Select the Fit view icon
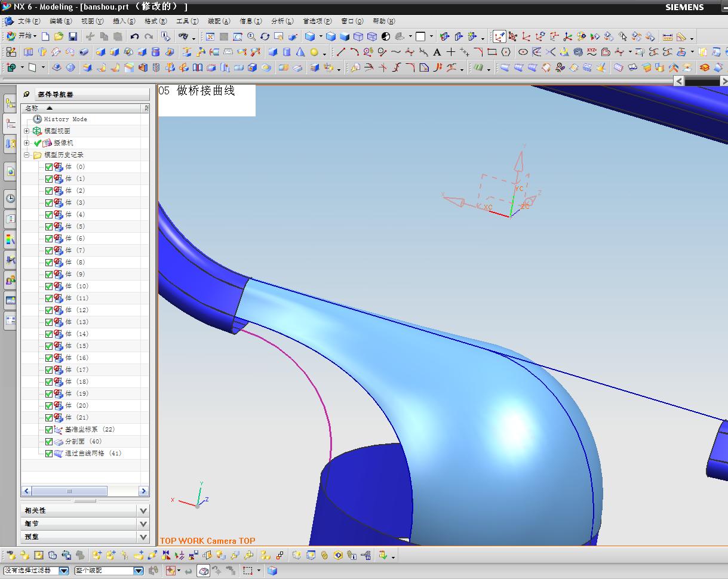 click(x=210, y=36)
